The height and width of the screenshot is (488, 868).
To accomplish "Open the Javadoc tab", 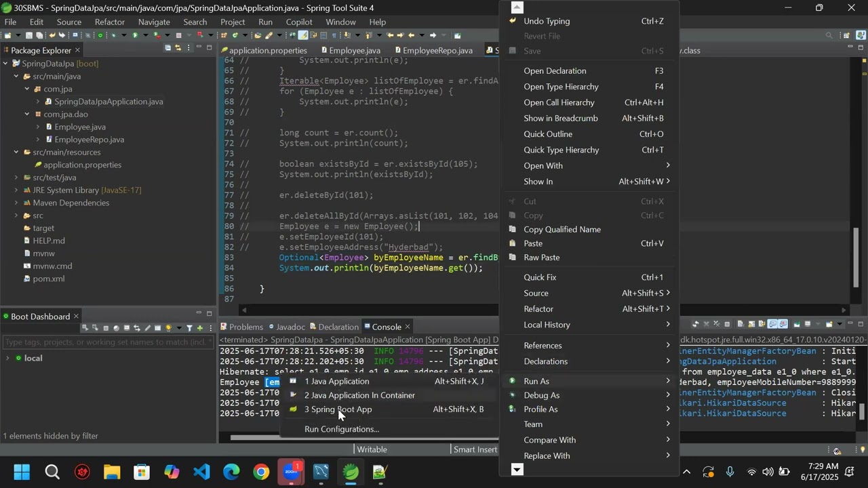I will tap(285, 327).
